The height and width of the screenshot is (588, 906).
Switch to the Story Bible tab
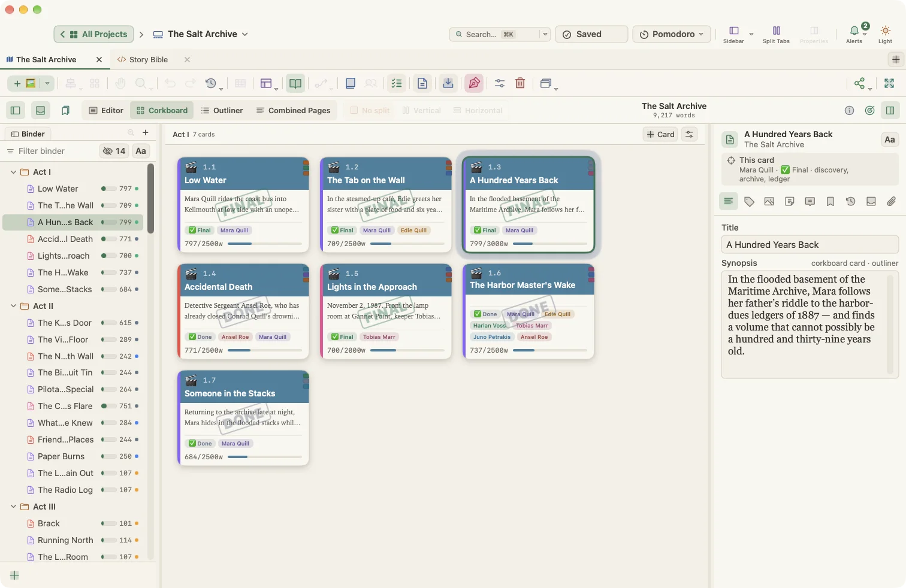tap(149, 59)
